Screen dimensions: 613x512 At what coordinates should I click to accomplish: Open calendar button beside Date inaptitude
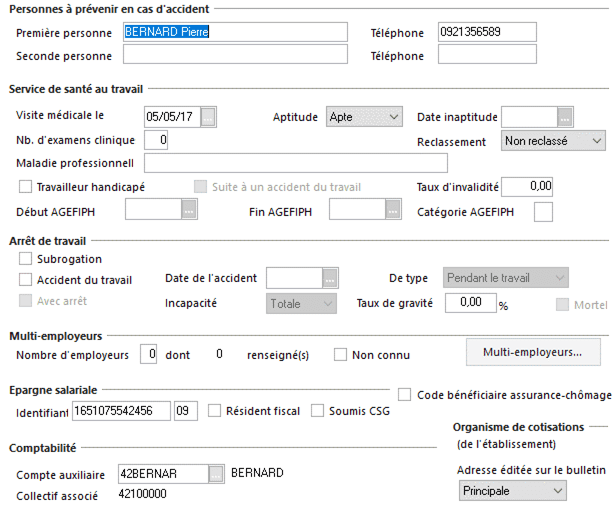pos(565,116)
